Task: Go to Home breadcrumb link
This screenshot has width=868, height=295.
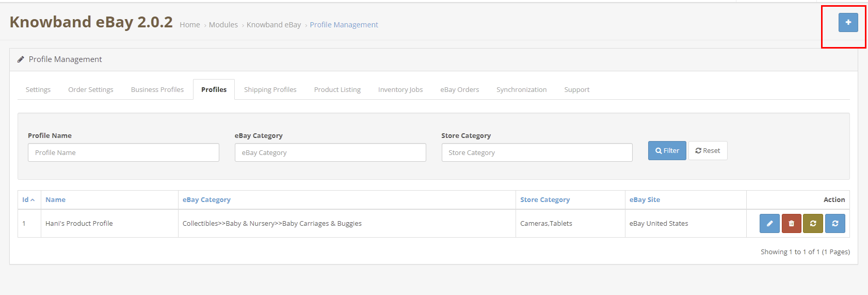Action: tap(190, 25)
